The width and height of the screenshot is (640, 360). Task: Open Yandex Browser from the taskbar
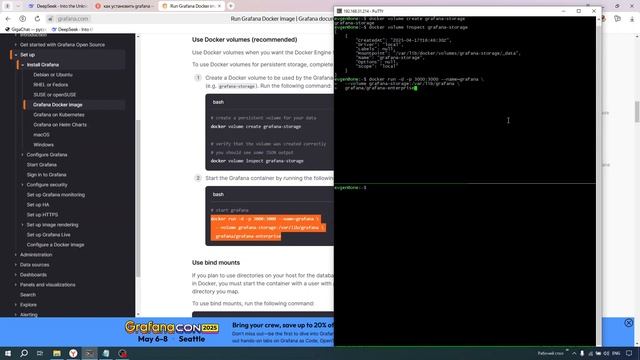(x=73, y=353)
